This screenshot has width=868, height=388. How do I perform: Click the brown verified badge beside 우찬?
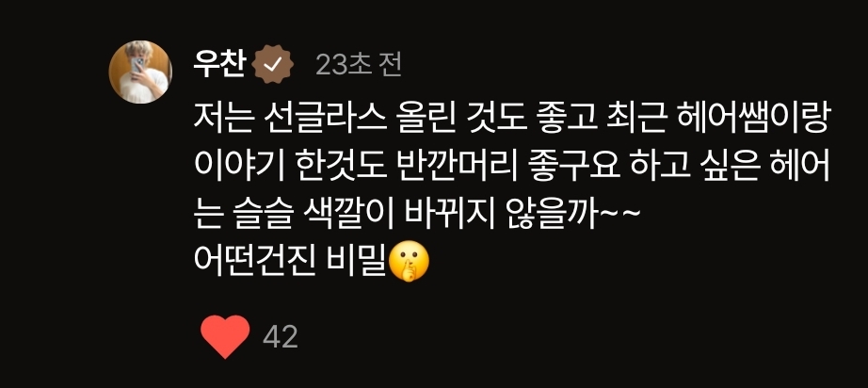[x=272, y=65]
